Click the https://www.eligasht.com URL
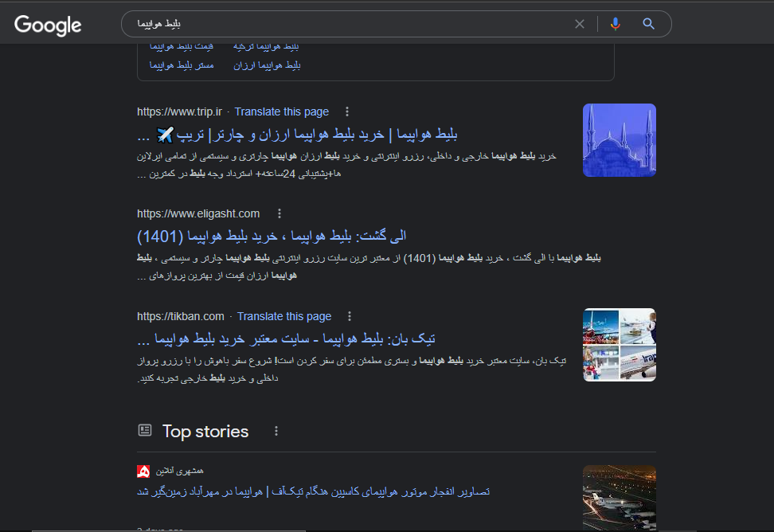 [x=198, y=213]
